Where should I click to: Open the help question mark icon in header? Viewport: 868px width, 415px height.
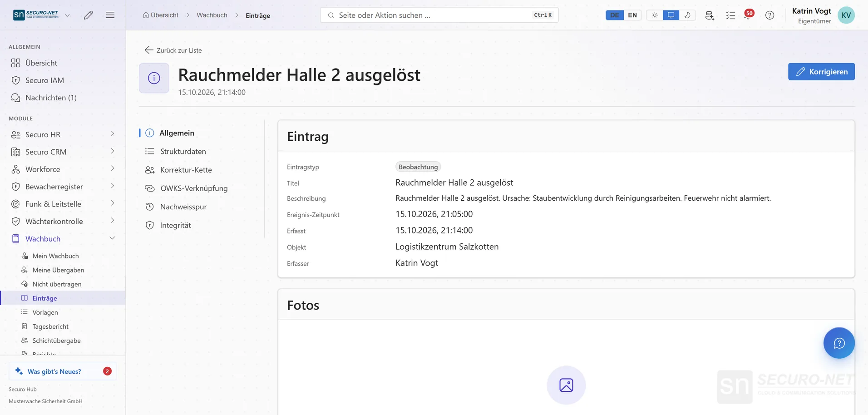click(769, 15)
